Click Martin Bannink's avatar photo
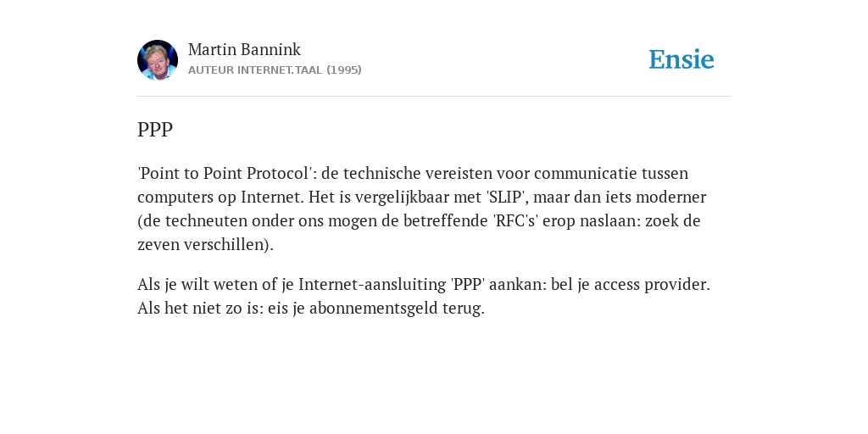This screenshot has height=434, width=868. pos(158,60)
